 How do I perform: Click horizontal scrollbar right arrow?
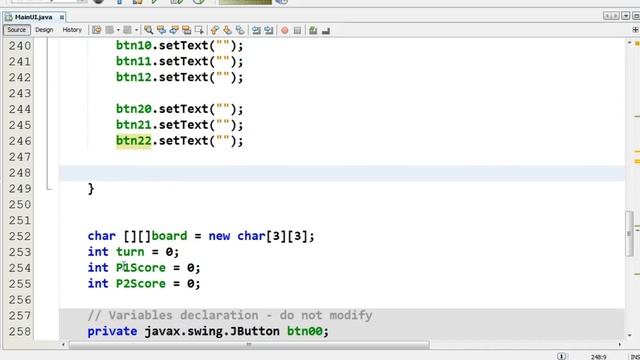point(620,345)
